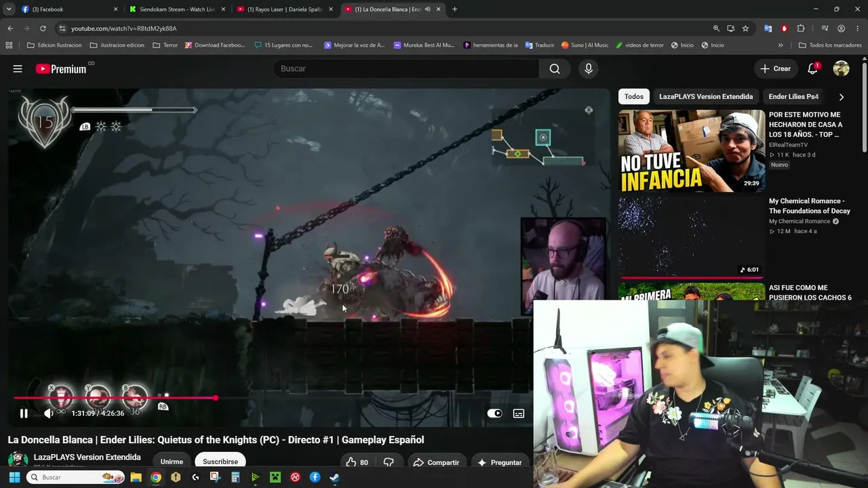Show hidden bookmarks with the overflow chevron
Image resolution: width=868 pixels, height=488 pixels.
tap(781, 45)
